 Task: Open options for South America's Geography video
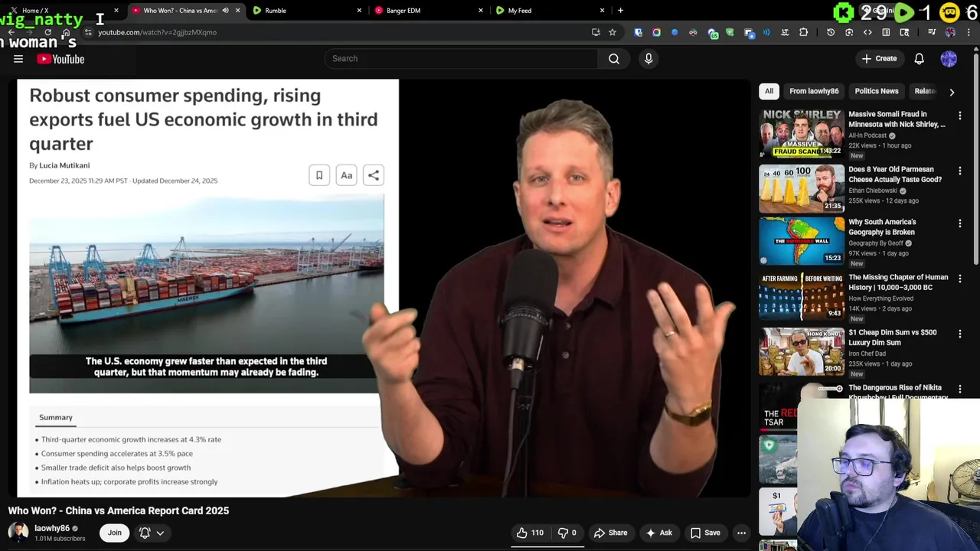click(959, 223)
